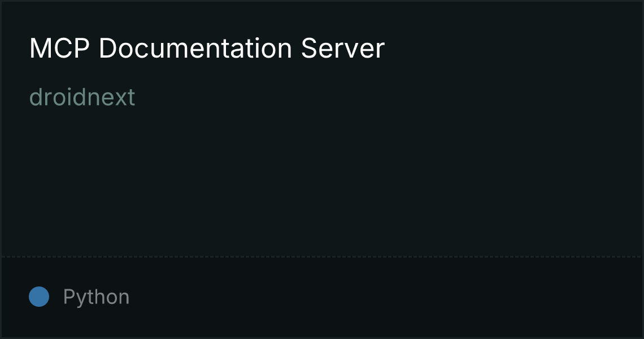Click the dashed divider above the Python footer
This screenshot has height=339, width=644.
322,257
